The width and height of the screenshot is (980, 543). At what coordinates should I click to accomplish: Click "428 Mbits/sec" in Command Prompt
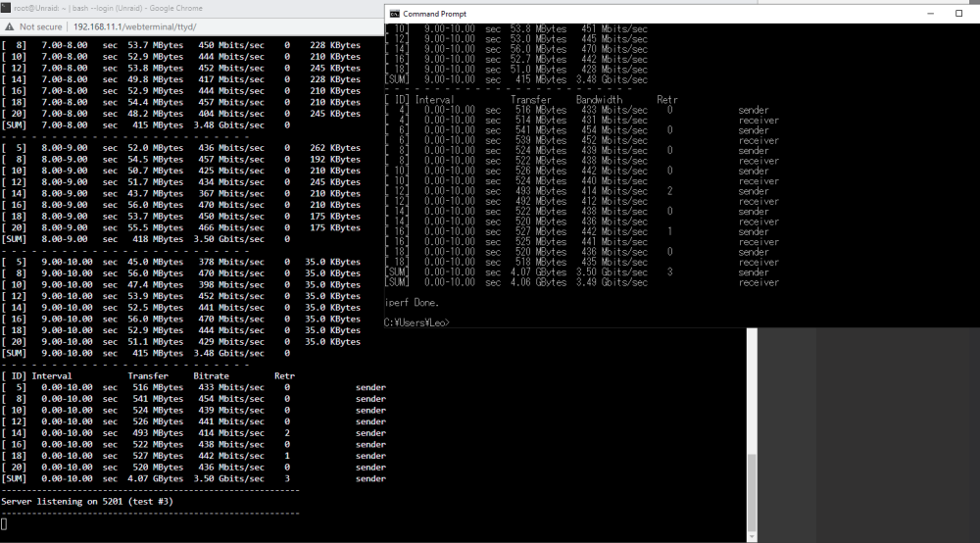tap(614, 70)
